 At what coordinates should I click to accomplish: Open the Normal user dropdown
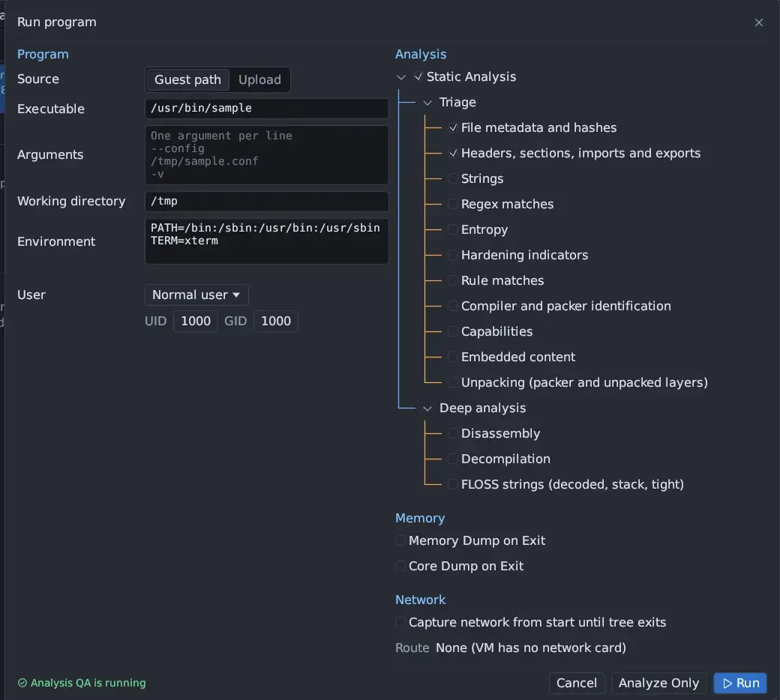click(196, 295)
